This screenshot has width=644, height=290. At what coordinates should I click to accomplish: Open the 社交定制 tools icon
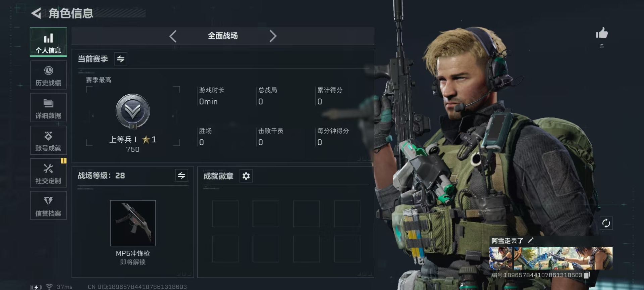pyautogui.click(x=48, y=173)
